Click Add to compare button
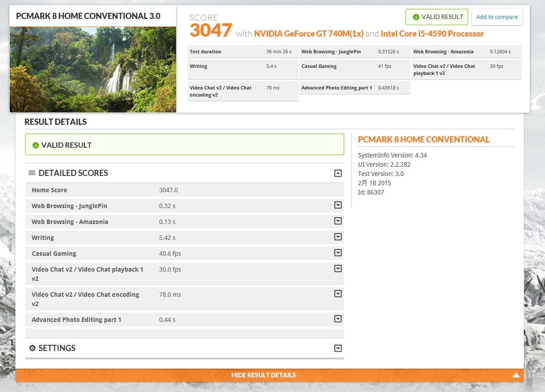Viewport: 545px width, 392px height. click(x=497, y=17)
